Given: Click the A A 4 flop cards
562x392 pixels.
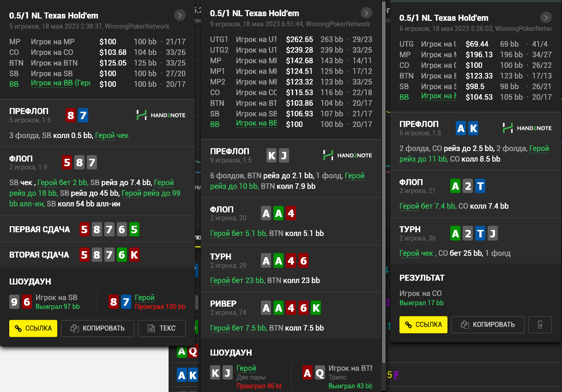Looking at the screenshot, I should (x=278, y=213).
